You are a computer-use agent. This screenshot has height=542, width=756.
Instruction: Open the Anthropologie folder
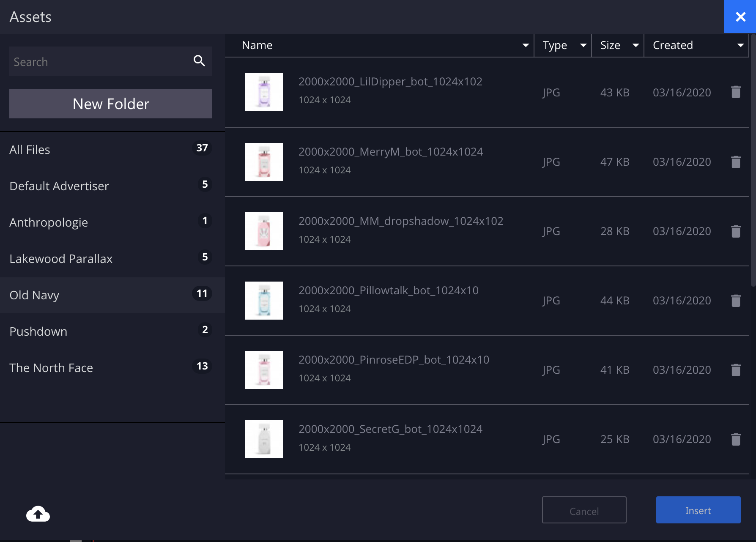[x=112, y=222]
